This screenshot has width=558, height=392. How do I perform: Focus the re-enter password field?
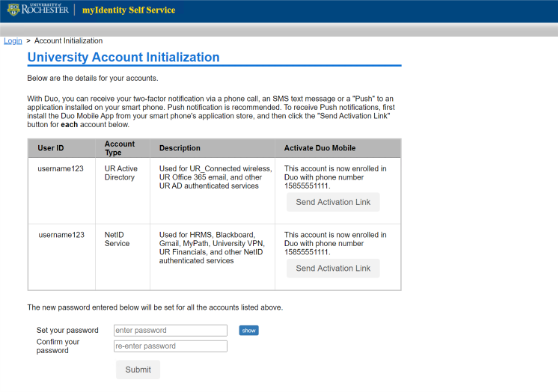click(x=171, y=346)
